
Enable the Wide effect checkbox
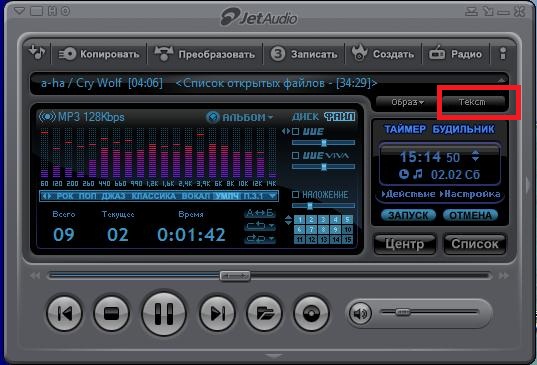click(296, 131)
